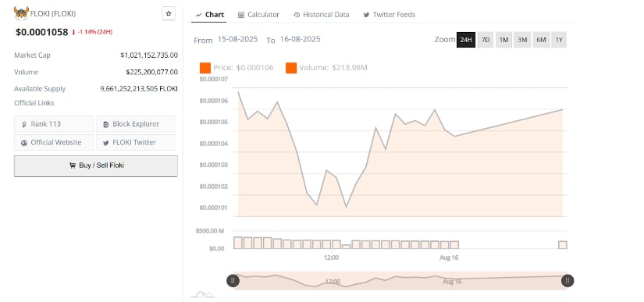This screenshot has width=644, height=302.
Task: Click the volume value $225,200,077.00
Action: click(x=152, y=73)
